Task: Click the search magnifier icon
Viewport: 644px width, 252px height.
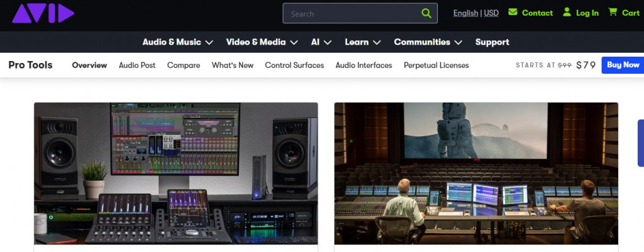Action: pyautogui.click(x=426, y=14)
